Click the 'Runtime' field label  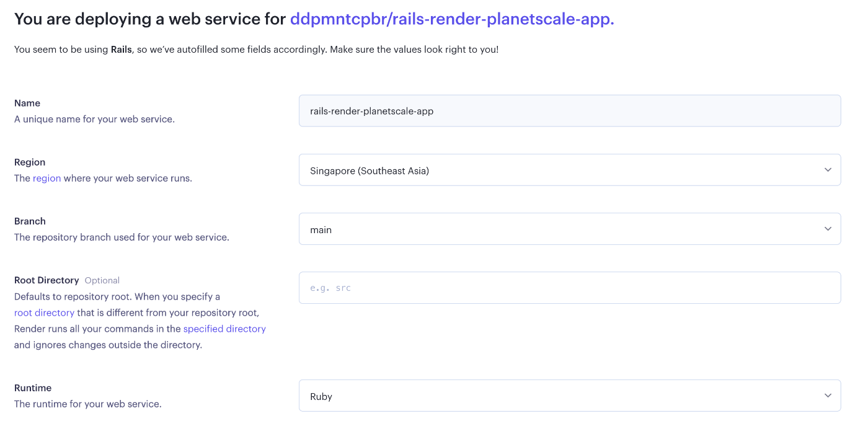pos(33,388)
